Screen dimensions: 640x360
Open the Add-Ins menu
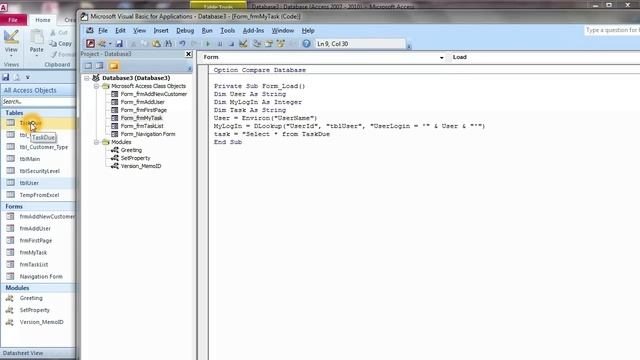click(x=253, y=31)
